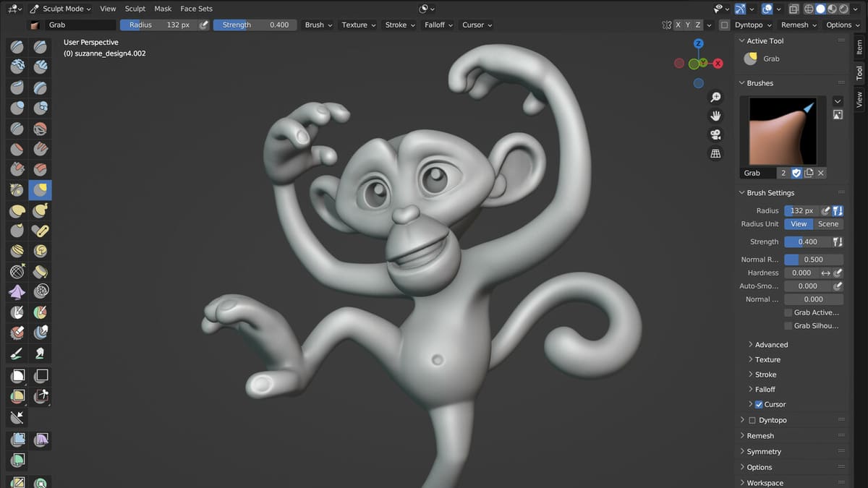This screenshot has height=488, width=868.
Task: Toggle the camera view gizmo
Action: coord(715,134)
